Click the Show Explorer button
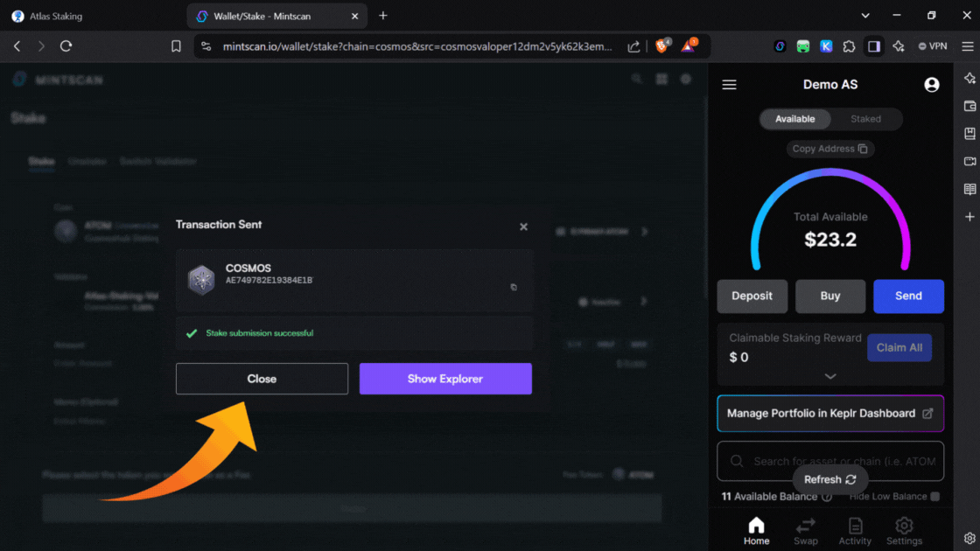Image resolution: width=980 pixels, height=551 pixels. (x=445, y=379)
